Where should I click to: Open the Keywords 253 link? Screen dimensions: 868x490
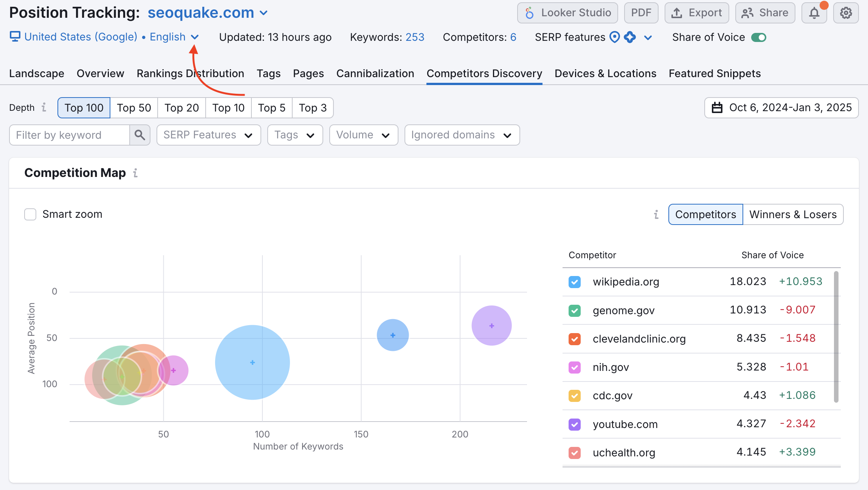pyautogui.click(x=415, y=37)
